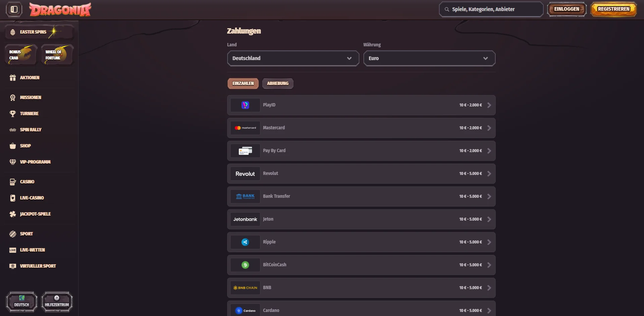Click the Dragonia logo
This screenshot has width=644, height=316.
(60, 9)
